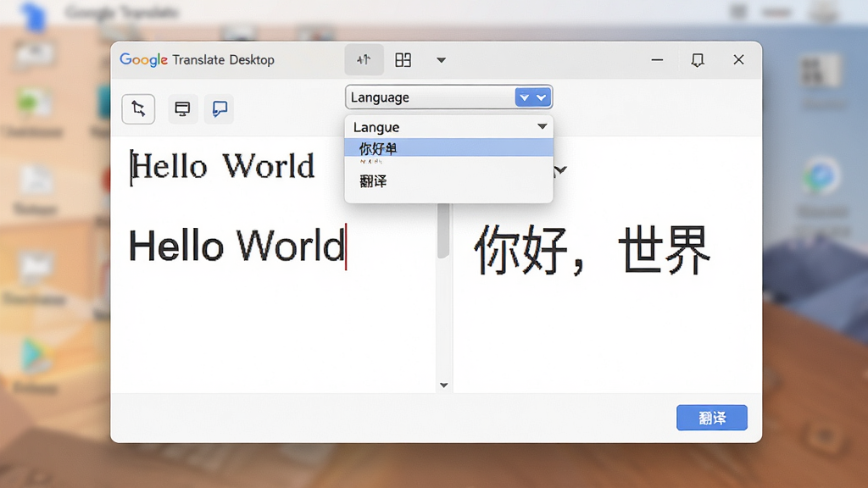Click the swap languages icon in title bar
The height and width of the screenshot is (488, 868).
(364, 60)
